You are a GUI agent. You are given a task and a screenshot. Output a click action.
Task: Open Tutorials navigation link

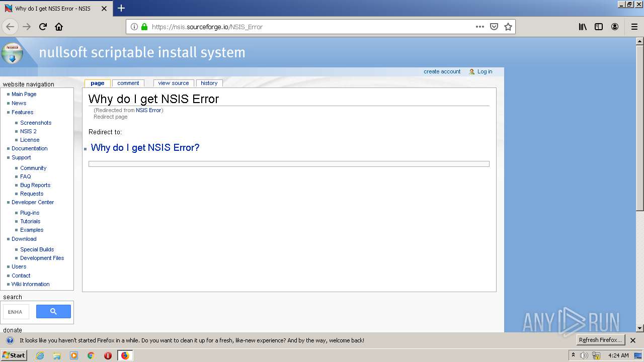(30, 221)
